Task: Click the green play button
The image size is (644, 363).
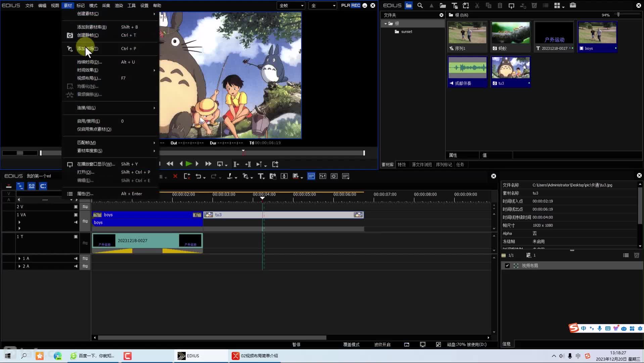Action: (189, 164)
